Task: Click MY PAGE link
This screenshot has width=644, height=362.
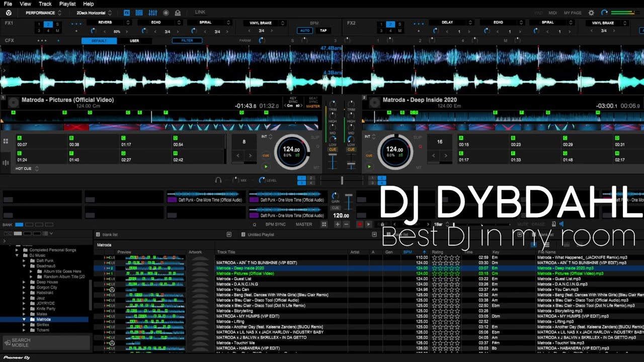Action: (x=573, y=13)
